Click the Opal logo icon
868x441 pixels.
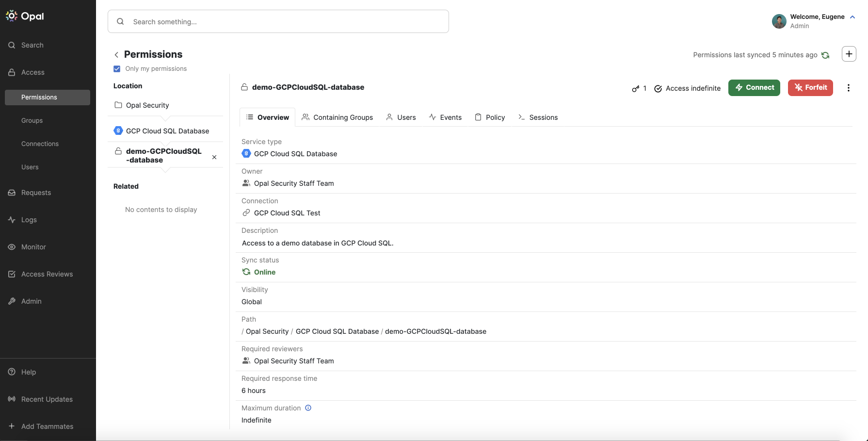pos(12,16)
